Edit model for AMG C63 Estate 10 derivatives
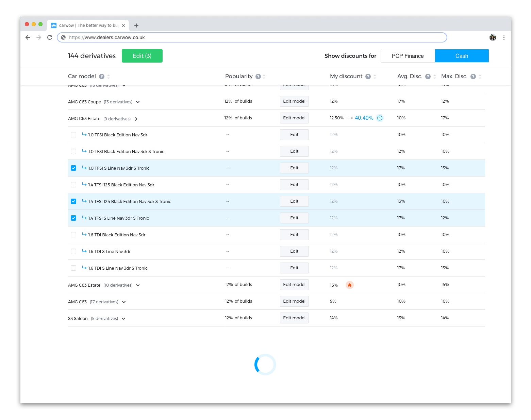This screenshot has width=531, height=420. point(294,285)
